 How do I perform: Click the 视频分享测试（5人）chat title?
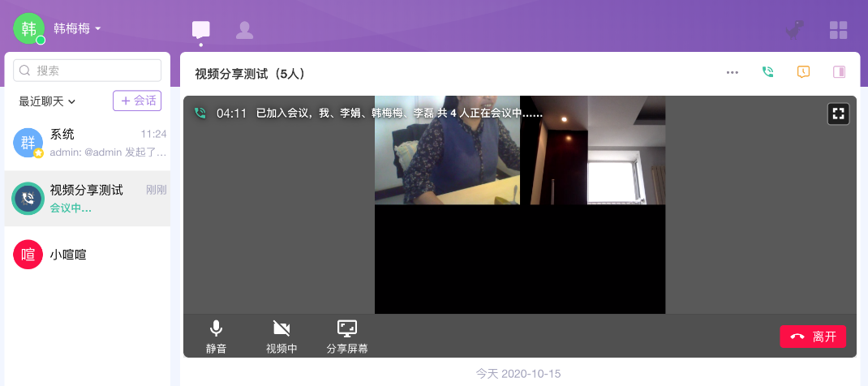click(x=250, y=74)
